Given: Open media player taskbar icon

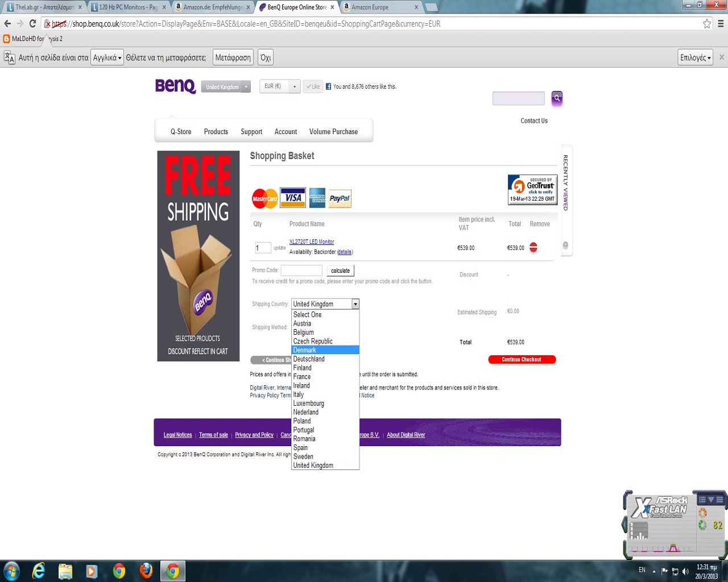Looking at the screenshot, I should click(x=92, y=571).
